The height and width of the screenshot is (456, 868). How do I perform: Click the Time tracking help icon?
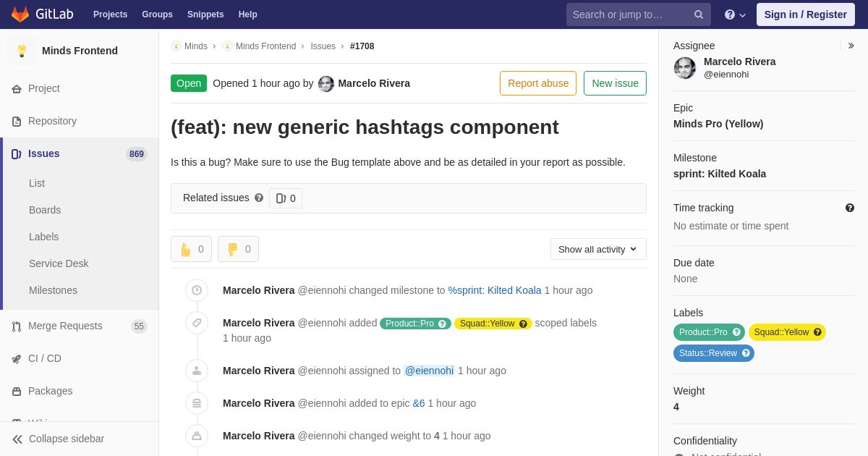(x=850, y=208)
